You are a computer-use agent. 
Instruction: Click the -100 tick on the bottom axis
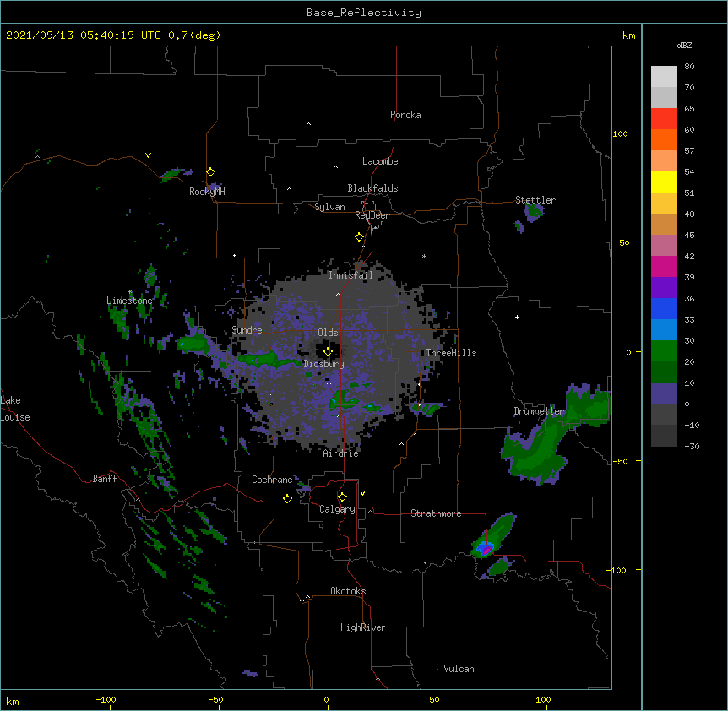pyautogui.click(x=106, y=699)
